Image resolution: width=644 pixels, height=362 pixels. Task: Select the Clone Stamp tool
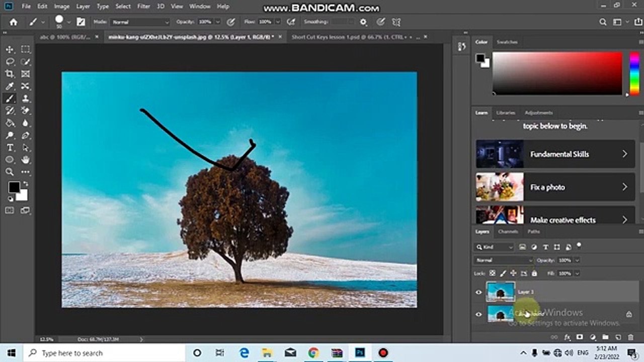(25, 99)
